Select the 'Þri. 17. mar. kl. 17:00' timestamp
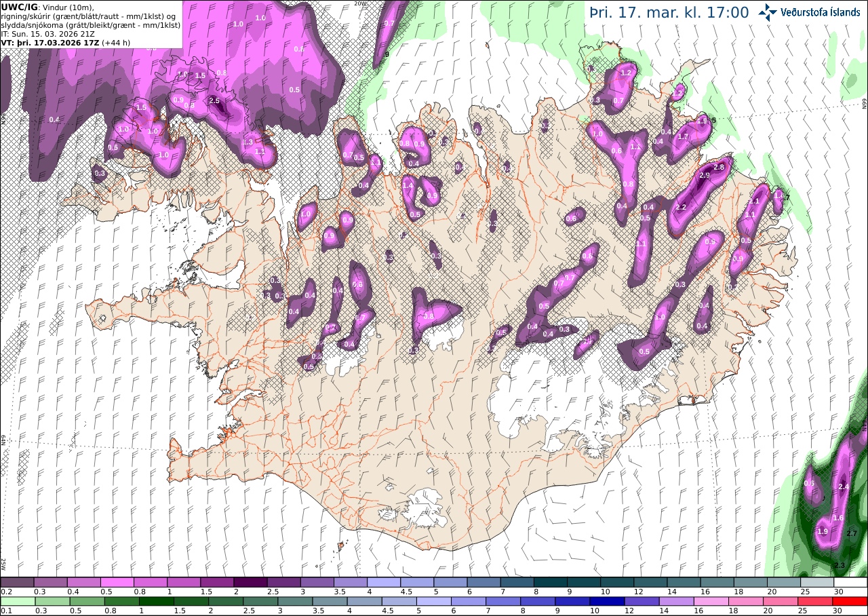The height and width of the screenshot is (616, 868). click(x=669, y=13)
